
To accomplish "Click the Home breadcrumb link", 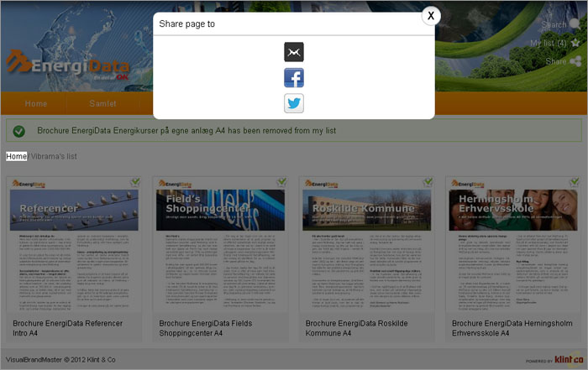I will click(16, 157).
